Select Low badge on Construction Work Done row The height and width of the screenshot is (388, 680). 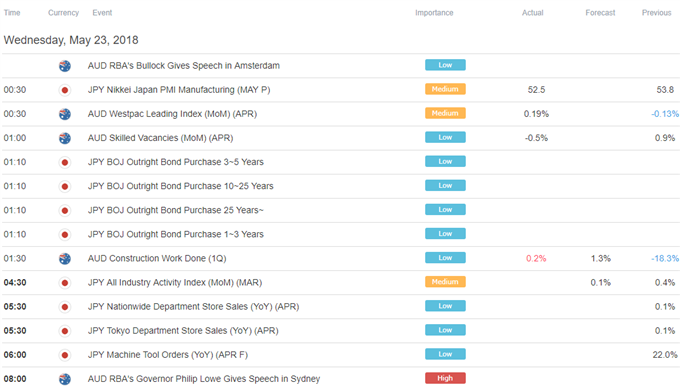point(445,258)
